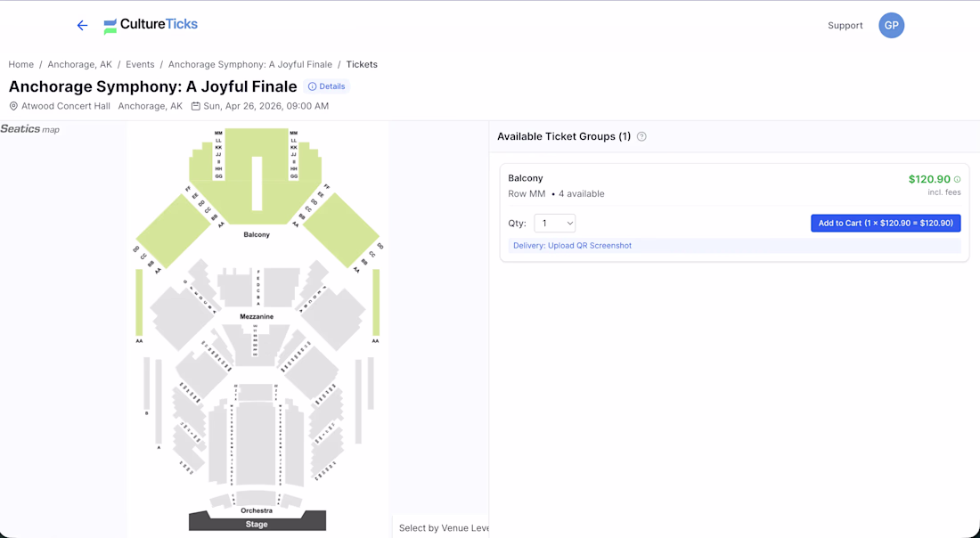
Task: Click the Available Ticket Groups help icon
Action: [641, 137]
